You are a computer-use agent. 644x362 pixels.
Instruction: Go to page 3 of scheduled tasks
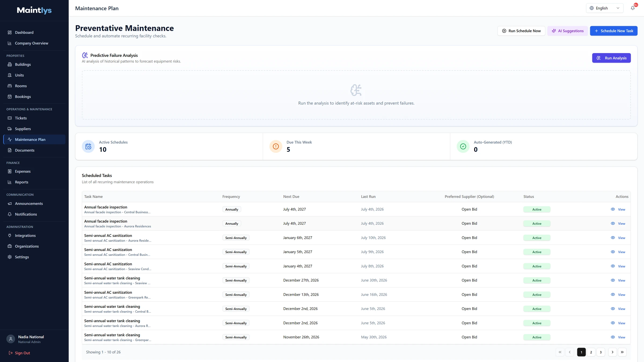(601, 352)
